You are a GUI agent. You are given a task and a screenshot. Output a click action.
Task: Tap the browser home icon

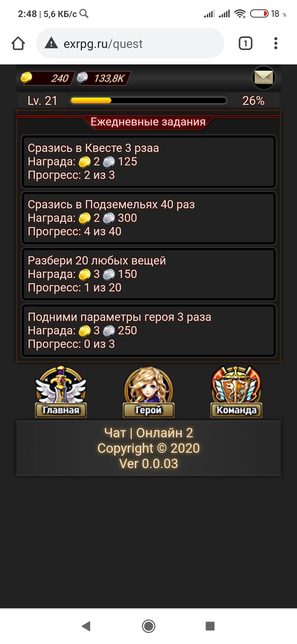pos(18,43)
